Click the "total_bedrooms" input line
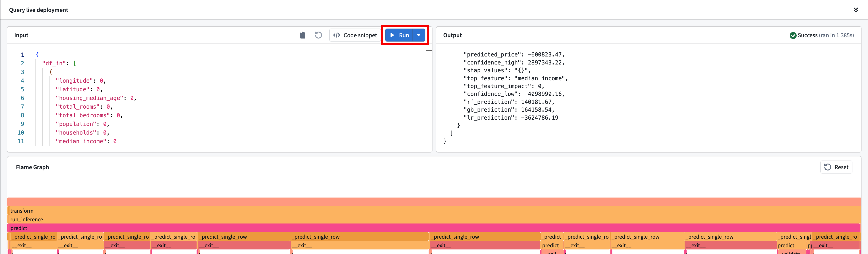868x254 pixels. coord(89,115)
